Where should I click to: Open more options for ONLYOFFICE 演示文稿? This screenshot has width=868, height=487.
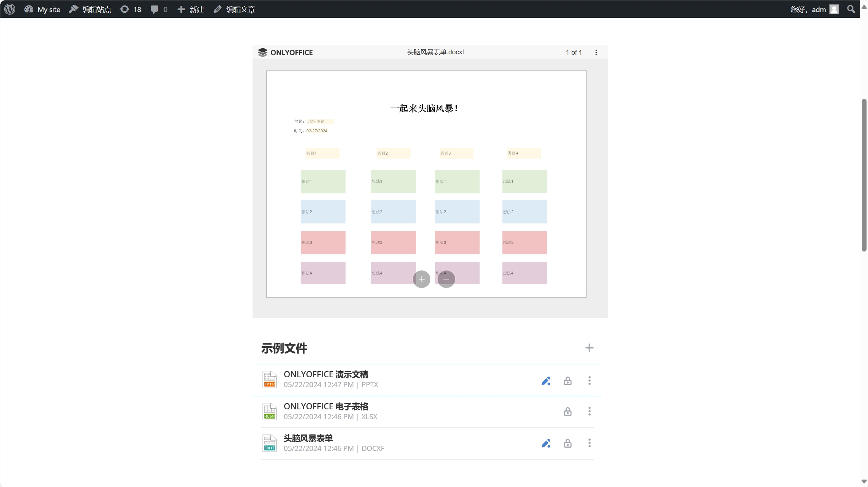(589, 381)
